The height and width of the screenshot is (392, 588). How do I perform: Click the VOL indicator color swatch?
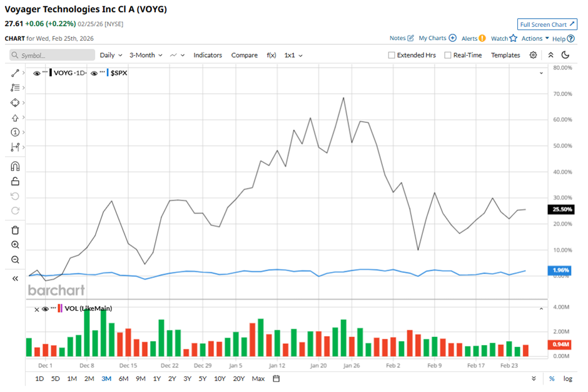(x=60, y=309)
